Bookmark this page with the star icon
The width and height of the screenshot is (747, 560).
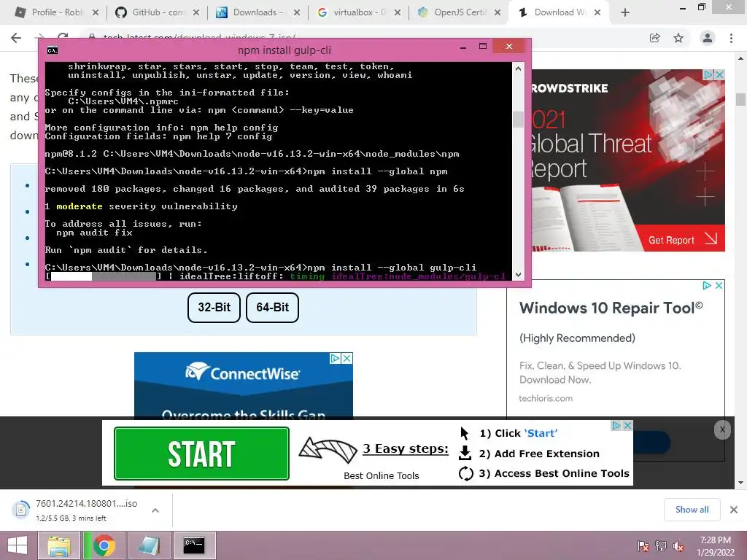(678, 38)
